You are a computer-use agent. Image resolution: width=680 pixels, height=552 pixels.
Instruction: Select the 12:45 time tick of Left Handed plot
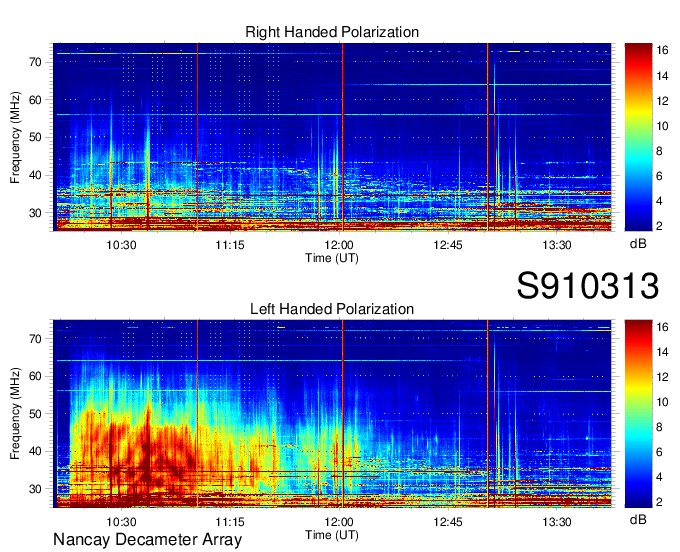[x=448, y=522]
